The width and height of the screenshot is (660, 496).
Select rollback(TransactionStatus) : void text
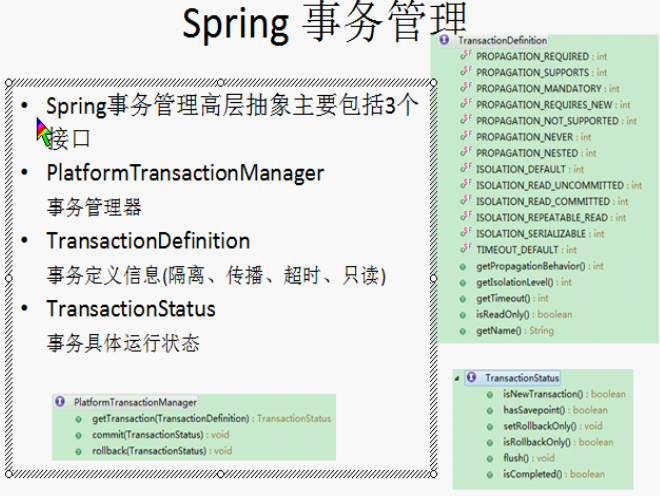coord(162,451)
